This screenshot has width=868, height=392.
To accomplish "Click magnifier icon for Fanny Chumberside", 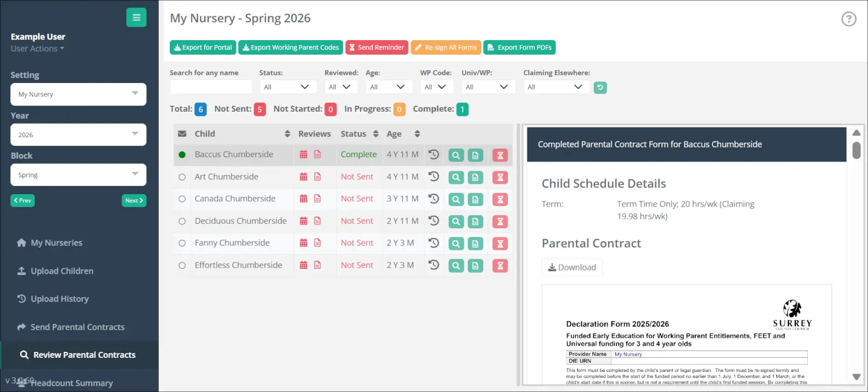I will click(x=456, y=244).
